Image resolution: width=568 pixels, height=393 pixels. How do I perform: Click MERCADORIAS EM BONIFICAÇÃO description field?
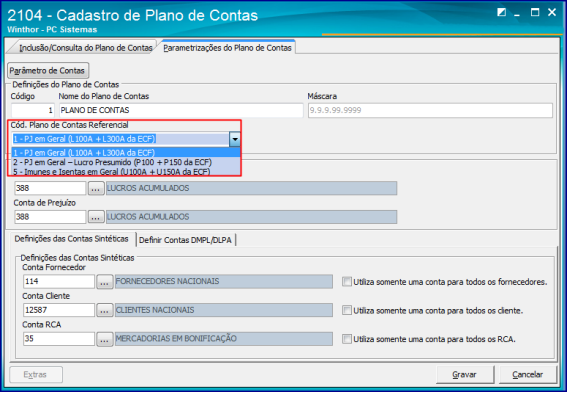tap(224, 339)
